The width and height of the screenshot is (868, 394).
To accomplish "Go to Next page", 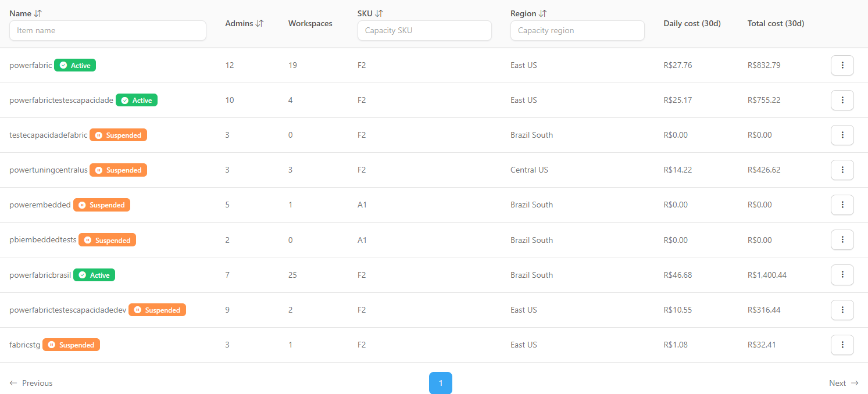I will click(844, 383).
